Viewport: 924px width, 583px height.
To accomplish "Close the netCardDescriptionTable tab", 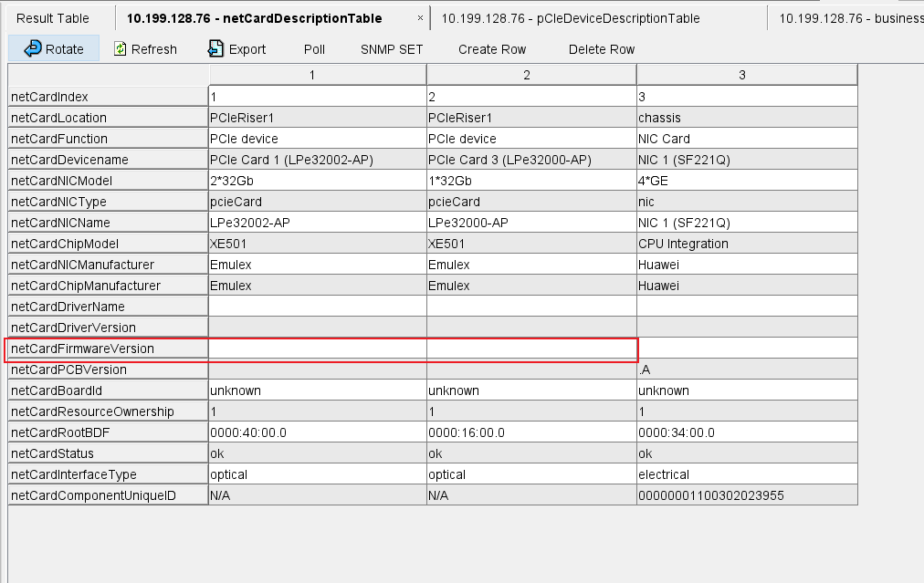I will [x=420, y=18].
